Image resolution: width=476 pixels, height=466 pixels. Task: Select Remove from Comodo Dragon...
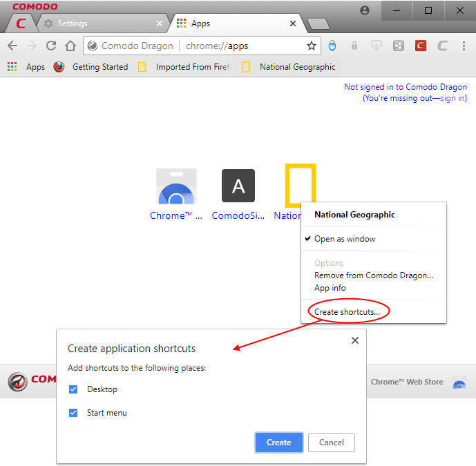pos(373,275)
